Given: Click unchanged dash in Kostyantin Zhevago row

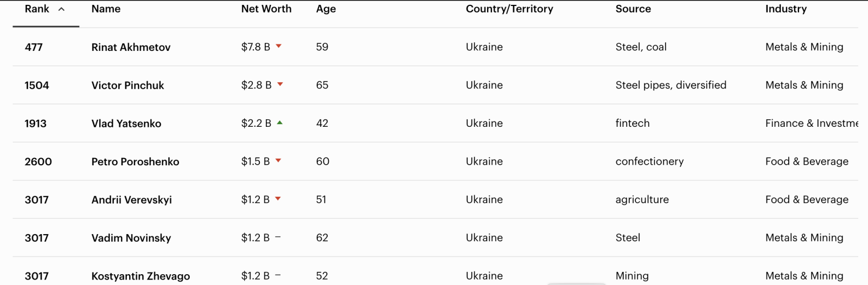Looking at the screenshot, I should 278,275.
